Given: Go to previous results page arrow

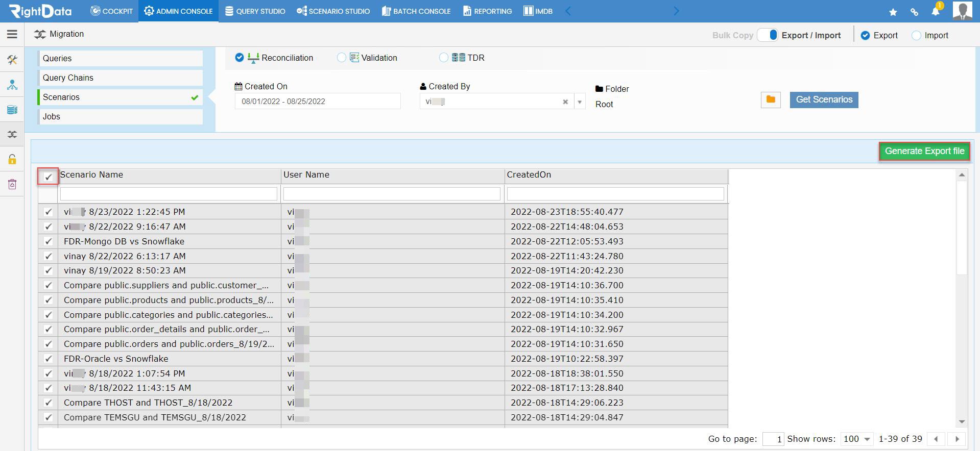Looking at the screenshot, I should pos(936,439).
